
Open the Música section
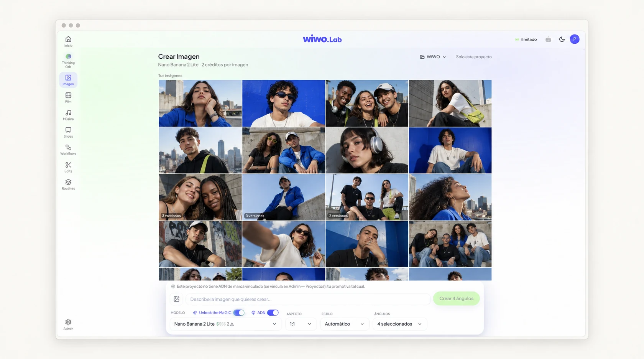[x=68, y=115]
